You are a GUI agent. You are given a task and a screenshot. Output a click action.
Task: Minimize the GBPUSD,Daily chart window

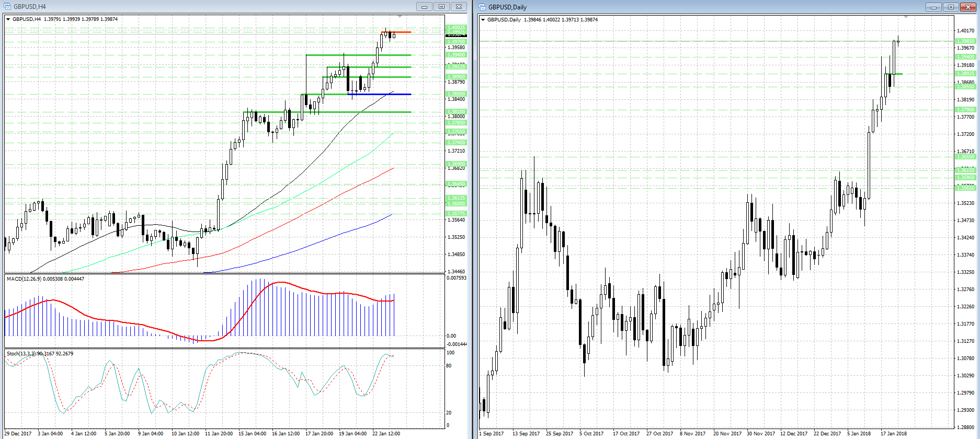pyautogui.click(x=933, y=7)
